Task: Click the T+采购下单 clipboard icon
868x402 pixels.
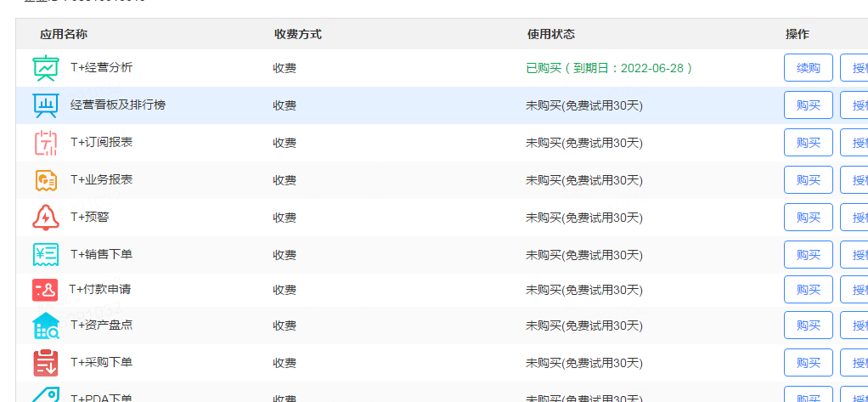Action: tap(45, 363)
